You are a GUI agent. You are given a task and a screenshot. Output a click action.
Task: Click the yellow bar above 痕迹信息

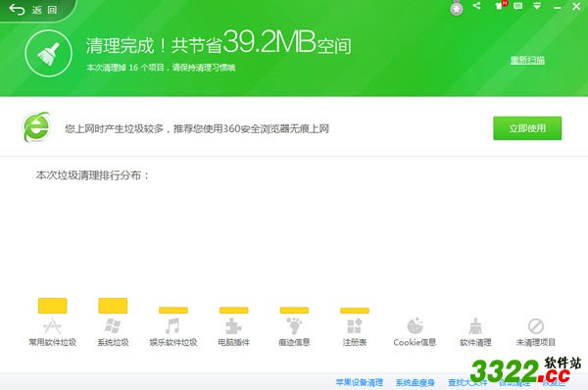pyautogui.click(x=294, y=310)
